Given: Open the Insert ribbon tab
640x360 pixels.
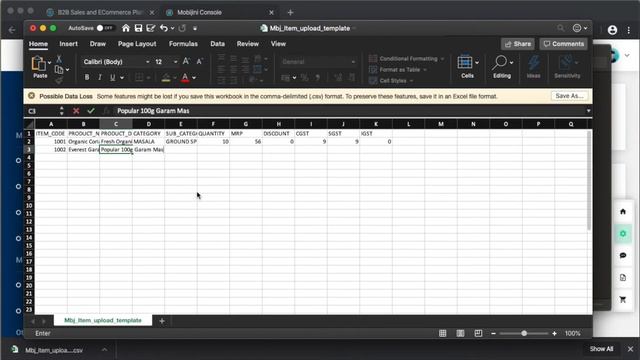Looking at the screenshot, I should point(68,44).
